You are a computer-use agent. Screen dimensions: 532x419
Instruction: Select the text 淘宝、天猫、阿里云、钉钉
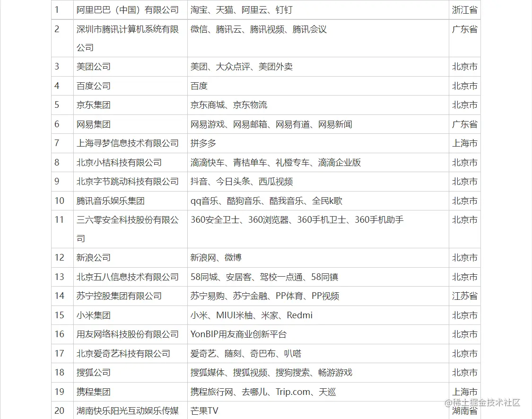tap(241, 10)
